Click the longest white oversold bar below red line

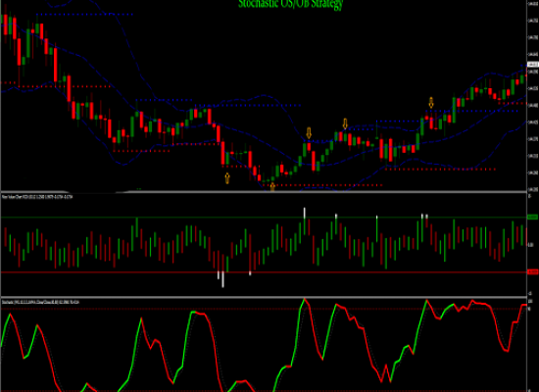(223, 279)
